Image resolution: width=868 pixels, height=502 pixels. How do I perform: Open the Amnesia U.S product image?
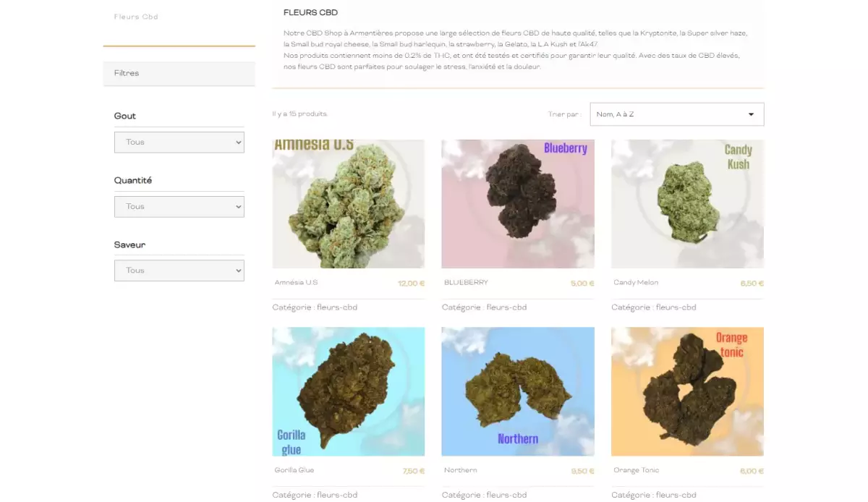pos(349,204)
